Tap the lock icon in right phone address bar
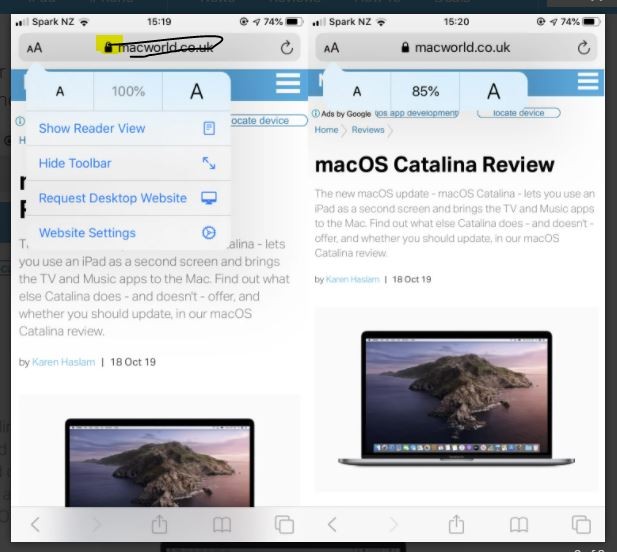Viewport: 617px width, 552px height. (405, 48)
